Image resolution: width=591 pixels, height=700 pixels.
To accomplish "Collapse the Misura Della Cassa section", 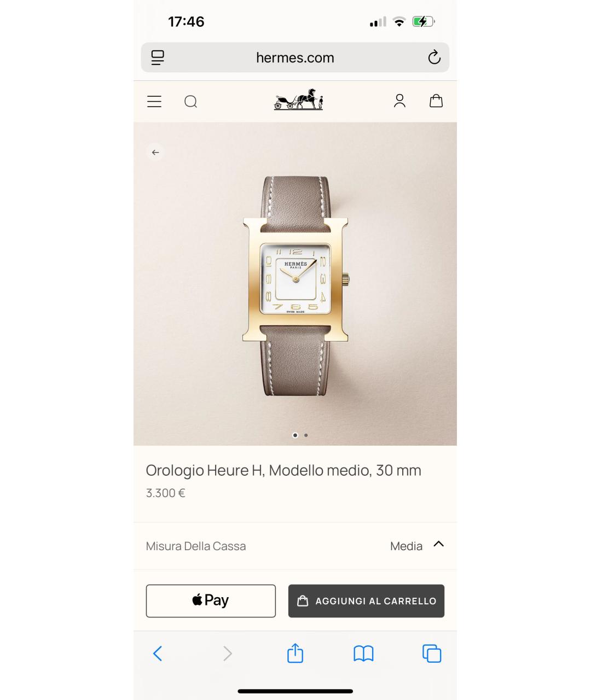I will point(438,544).
